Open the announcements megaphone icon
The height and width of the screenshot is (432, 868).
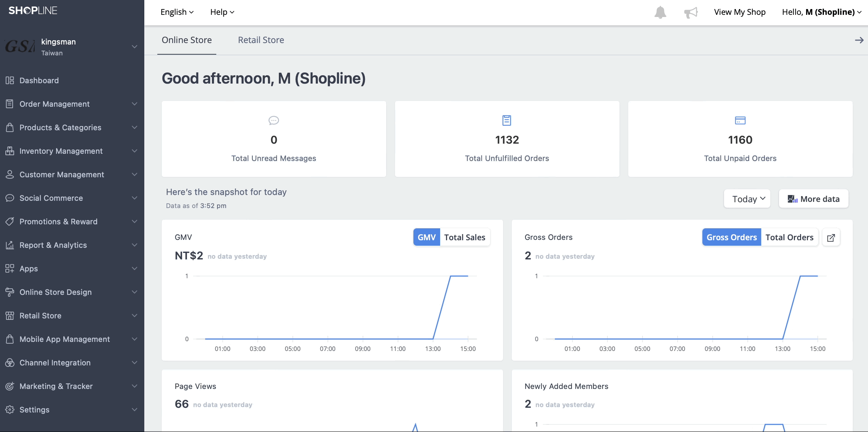691,12
